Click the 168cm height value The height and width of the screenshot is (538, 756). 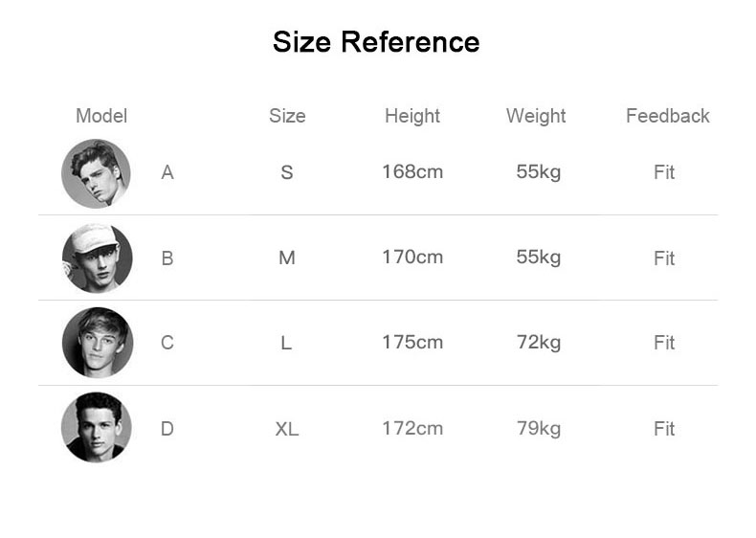[x=412, y=171]
